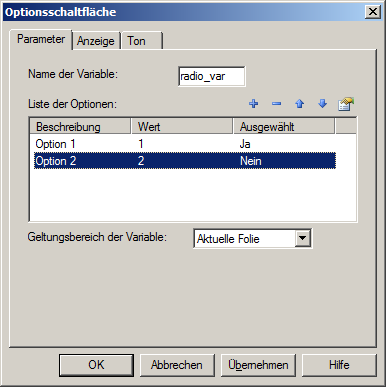
Task: Select the Option 2 row in the list
Action: [x=185, y=161]
